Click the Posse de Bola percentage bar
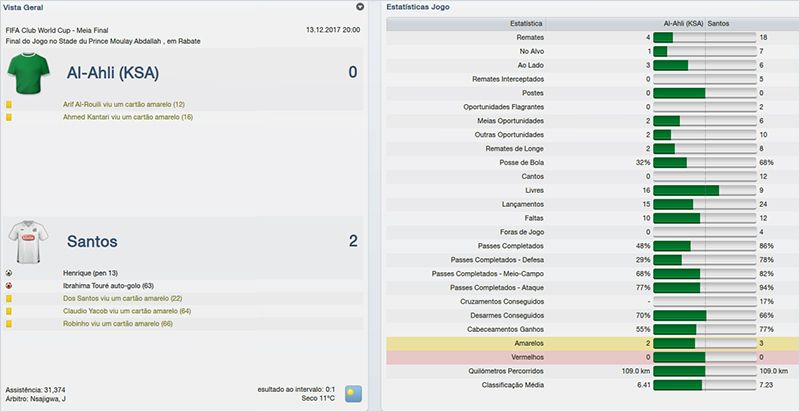 click(x=705, y=161)
